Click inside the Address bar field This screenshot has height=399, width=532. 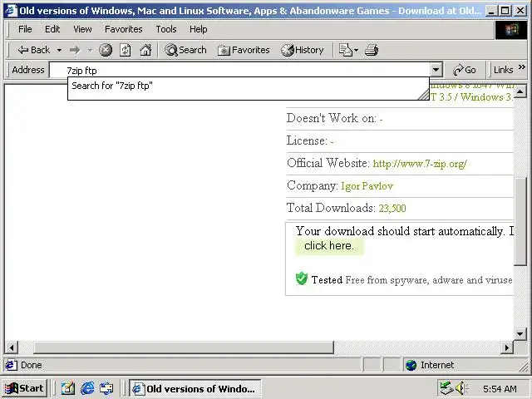pos(240,70)
